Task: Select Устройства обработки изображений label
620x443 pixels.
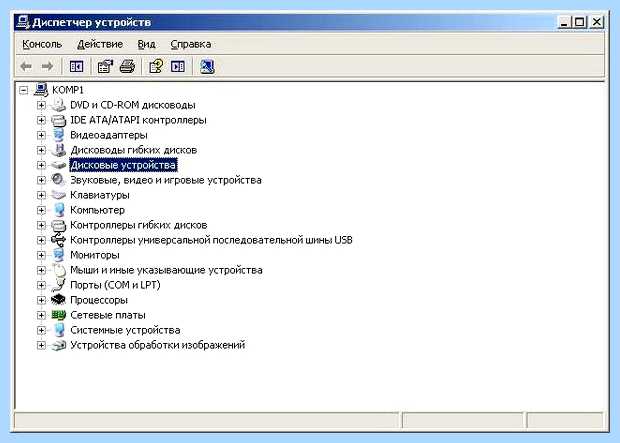Action: coord(157,345)
